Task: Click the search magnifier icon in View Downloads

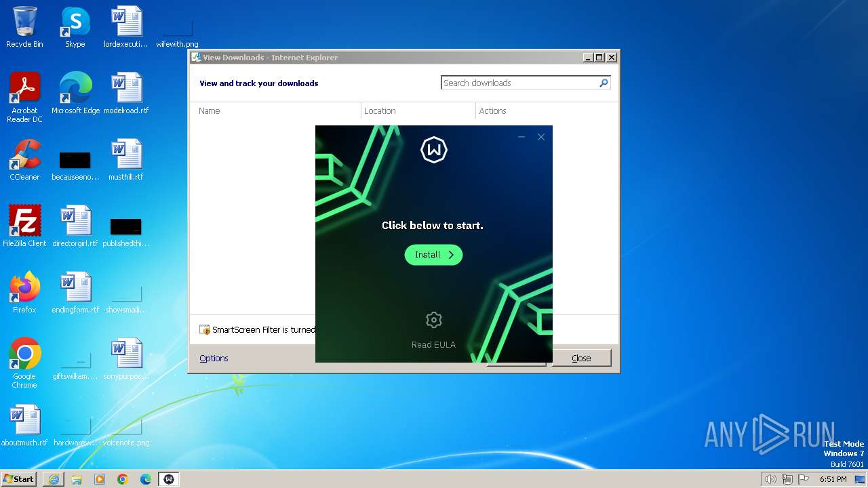Action: (604, 83)
